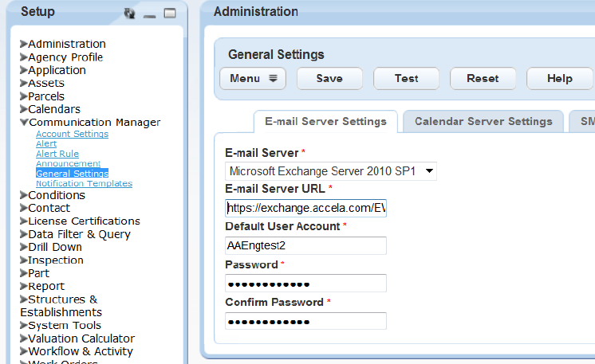Click the Confirm Password field
This screenshot has height=364, width=595.
306,321
